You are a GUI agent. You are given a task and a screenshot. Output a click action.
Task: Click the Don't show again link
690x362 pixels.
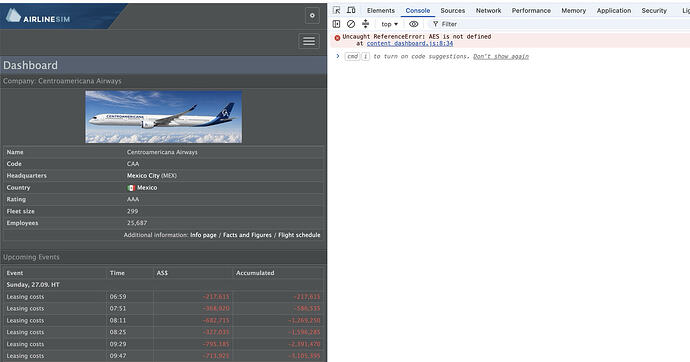coord(501,56)
